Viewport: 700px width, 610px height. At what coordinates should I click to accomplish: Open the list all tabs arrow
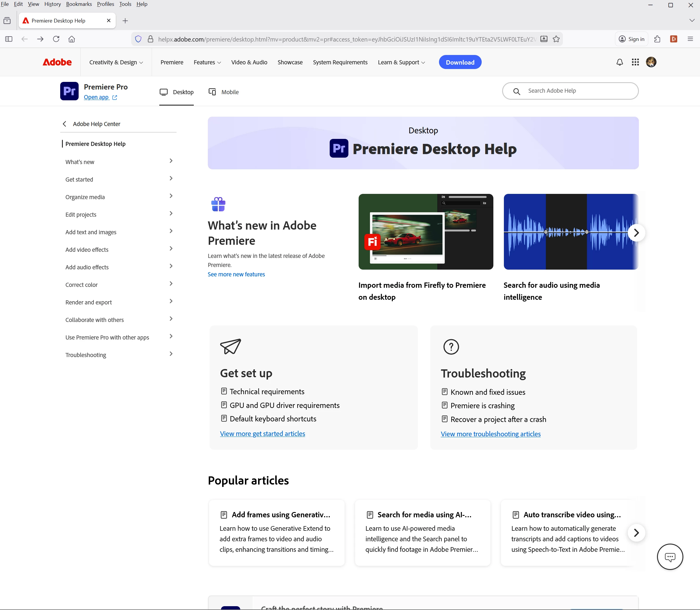(692, 21)
